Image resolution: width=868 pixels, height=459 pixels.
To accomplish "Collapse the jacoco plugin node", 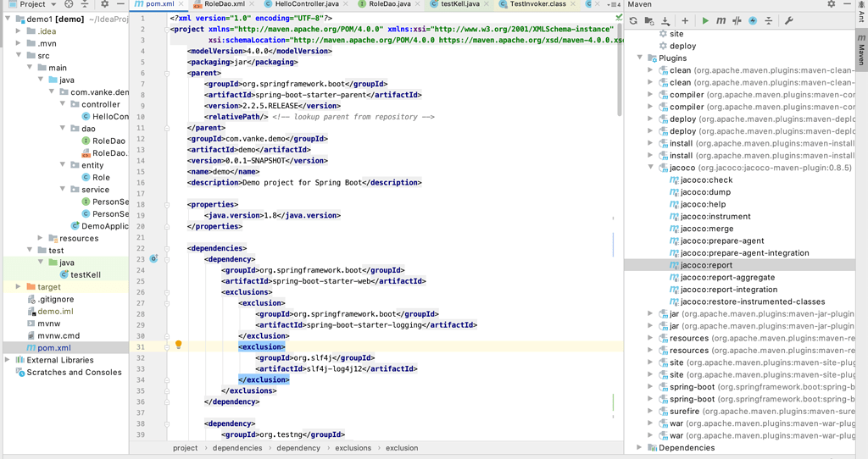I will pyautogui.click(x=651, y=168).
